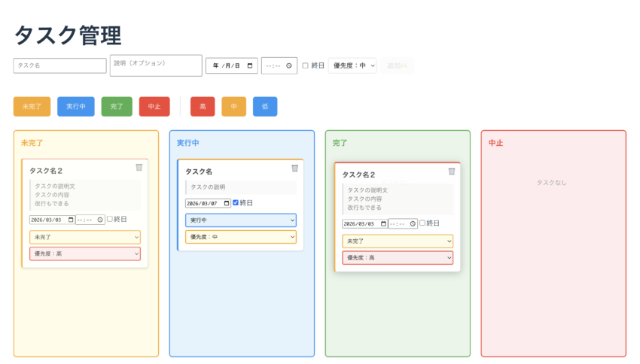Image resolution: width=640 pixels, height=364 pixels.
Task: Click the red 高 priority filter button
Action: coord(203,107)
